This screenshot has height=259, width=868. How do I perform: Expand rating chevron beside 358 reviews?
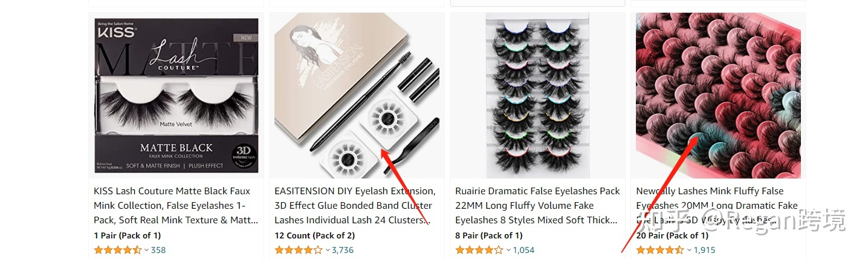[147, 250]
